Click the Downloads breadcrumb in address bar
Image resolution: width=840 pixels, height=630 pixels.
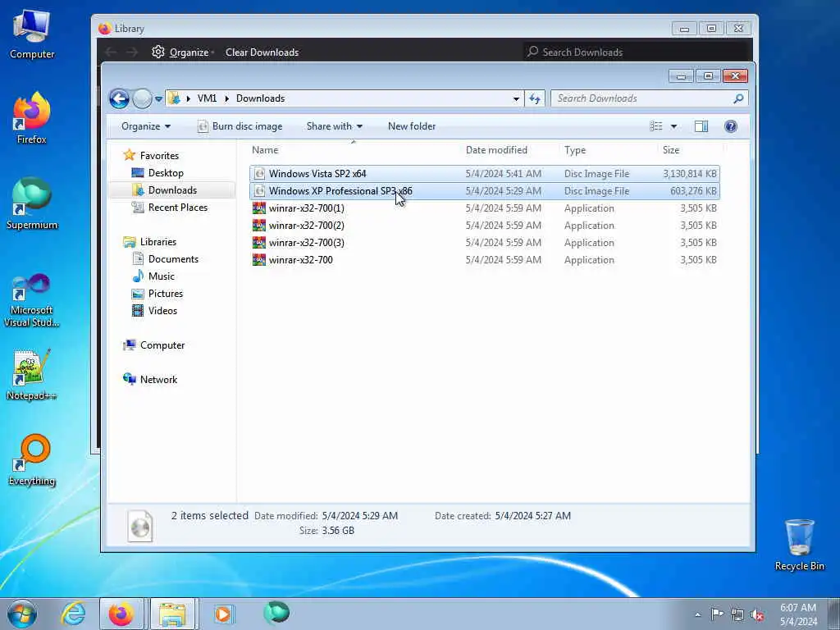click(260, 98)
